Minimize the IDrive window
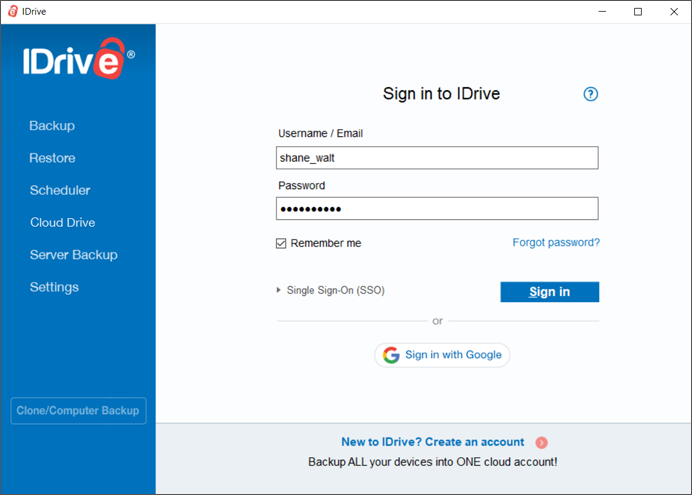The image size is (692, 495). 602,11
